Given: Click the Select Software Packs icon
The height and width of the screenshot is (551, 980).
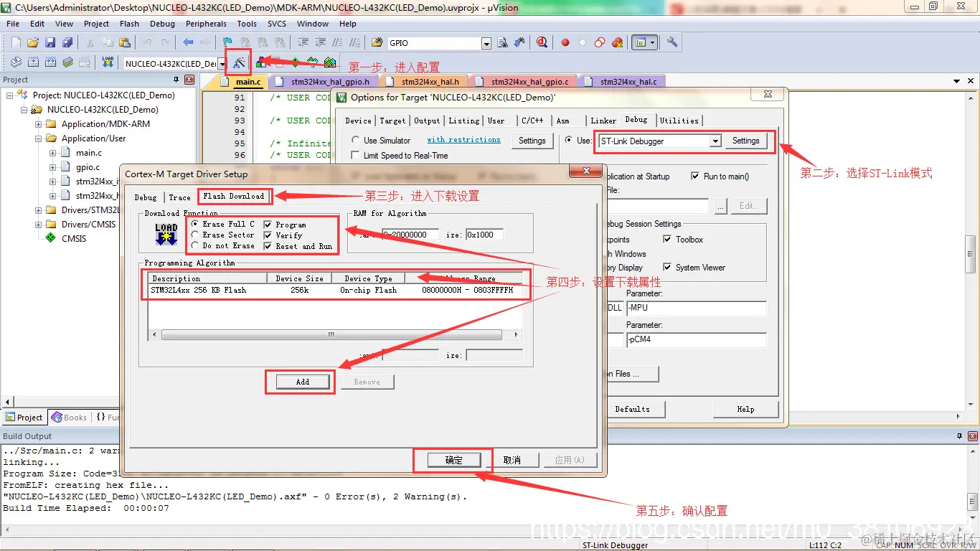Looking at the screenshot, I should click(313, 63).
